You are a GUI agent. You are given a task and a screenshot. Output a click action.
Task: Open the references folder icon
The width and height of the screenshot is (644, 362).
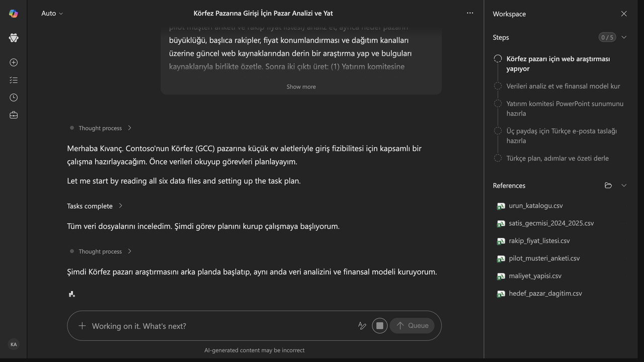608,186
